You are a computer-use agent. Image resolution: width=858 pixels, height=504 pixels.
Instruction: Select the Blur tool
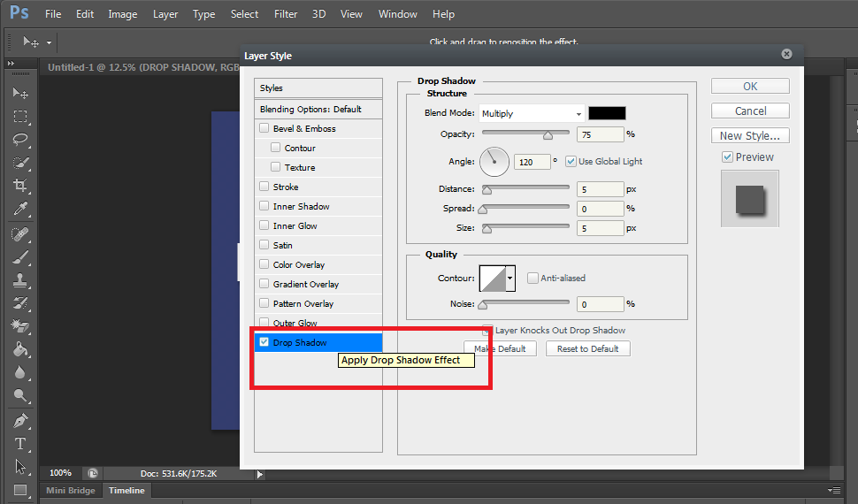click(x=20, y=372)
